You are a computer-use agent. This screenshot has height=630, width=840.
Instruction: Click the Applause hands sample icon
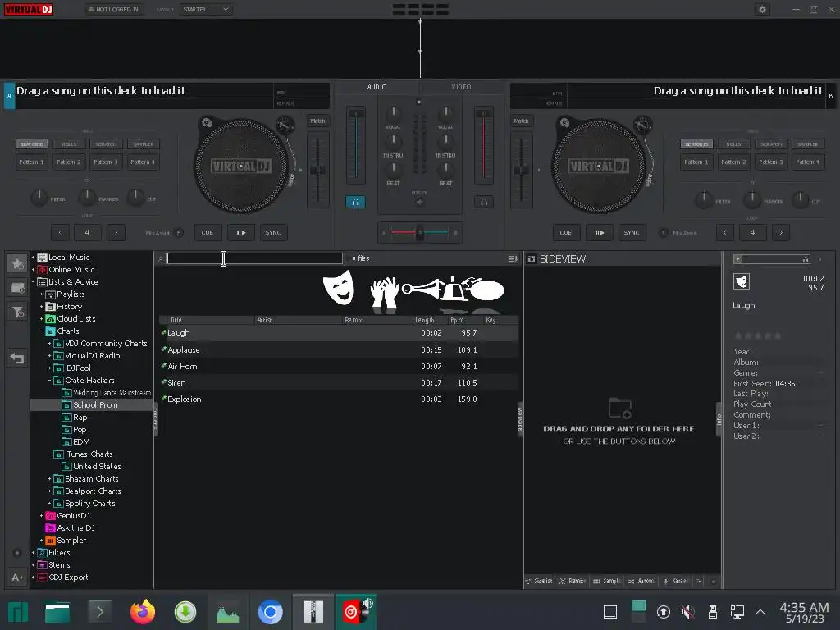[385, 292]
